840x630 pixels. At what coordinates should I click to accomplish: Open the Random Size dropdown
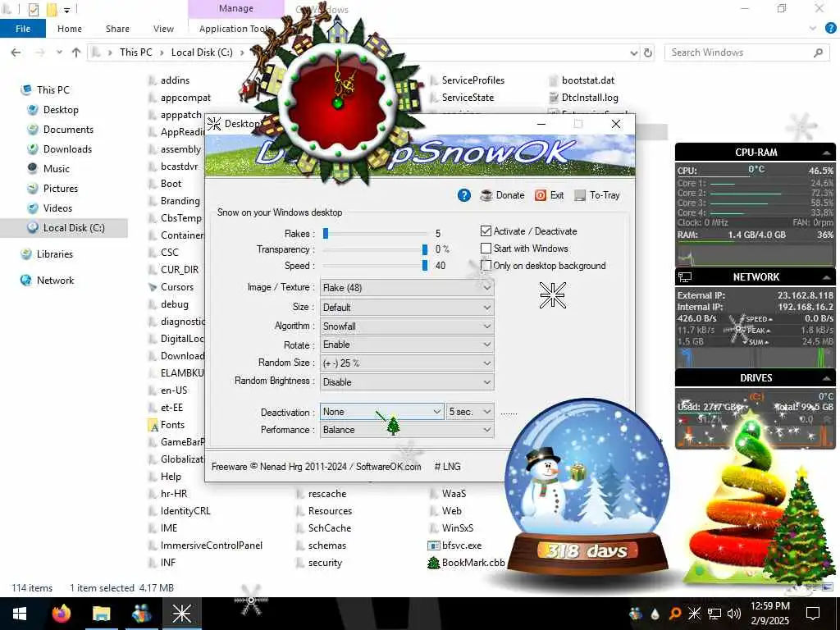[407, 363]
